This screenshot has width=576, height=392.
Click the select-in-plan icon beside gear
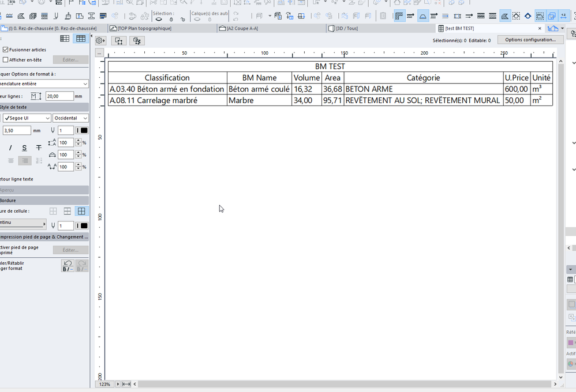(x=119, y=41)
